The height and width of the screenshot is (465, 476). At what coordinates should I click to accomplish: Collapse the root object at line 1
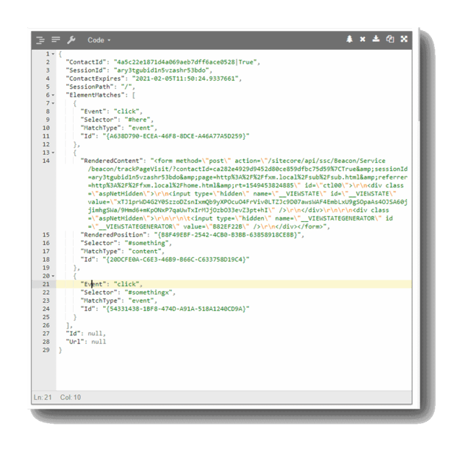pos(53,54)
